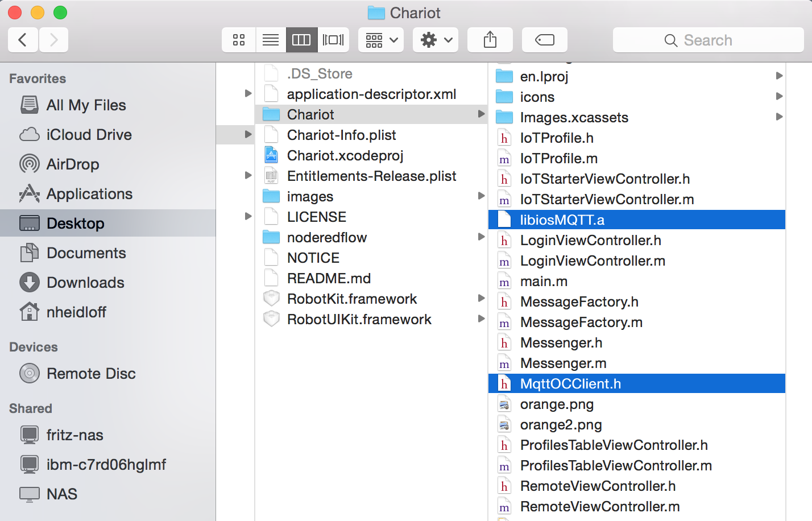Select the orange.png image icon

pyautogui.click(x=504, y=404)
